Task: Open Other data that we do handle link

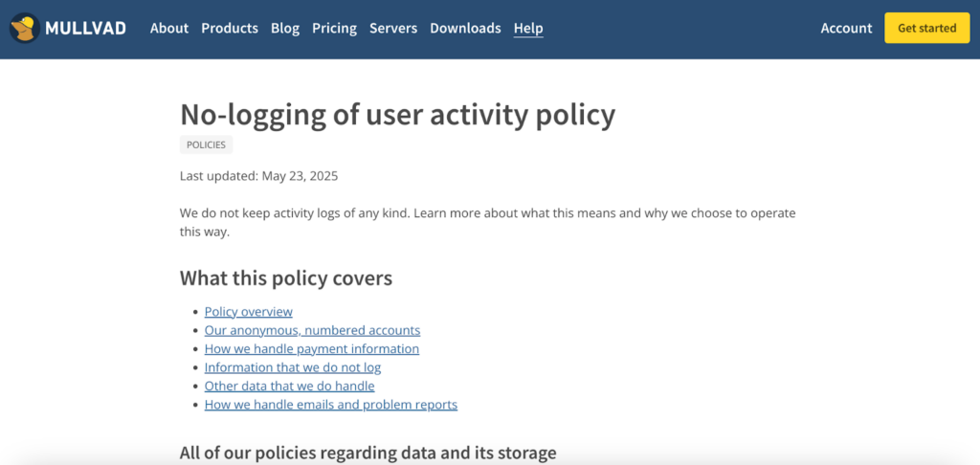Action: pyautogui.click(x=289, y=386)
